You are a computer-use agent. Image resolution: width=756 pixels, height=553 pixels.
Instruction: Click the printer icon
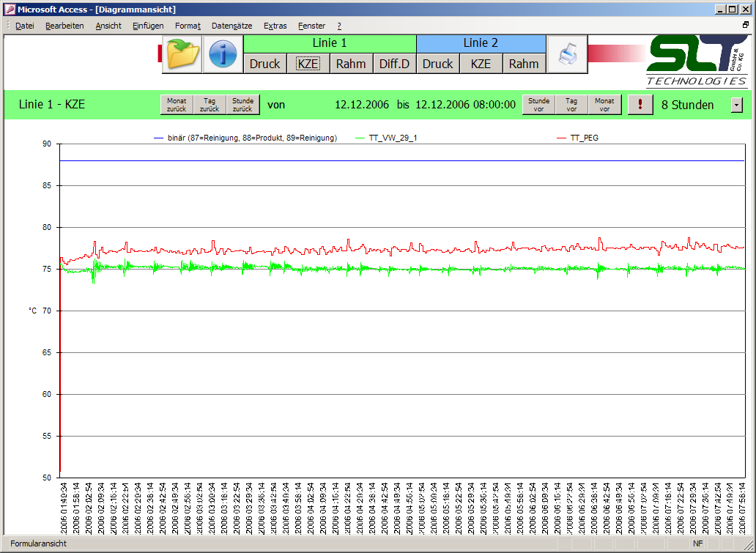tap(567, 54)
